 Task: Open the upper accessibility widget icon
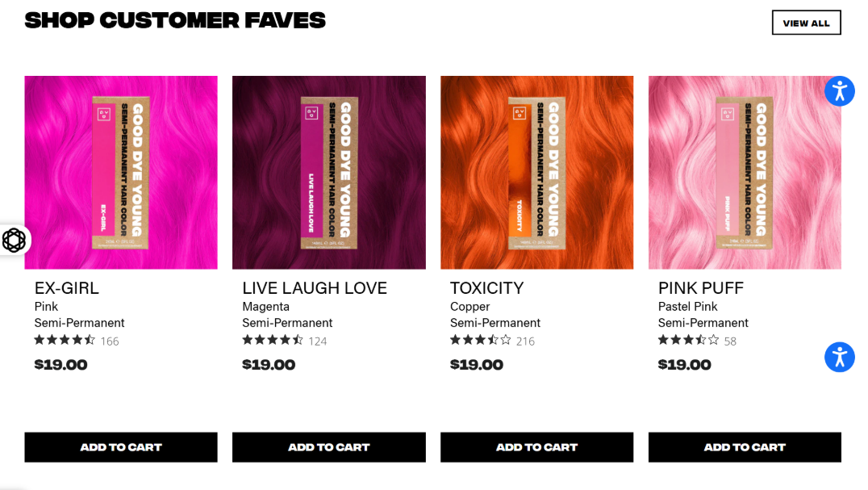pos(839,91)
